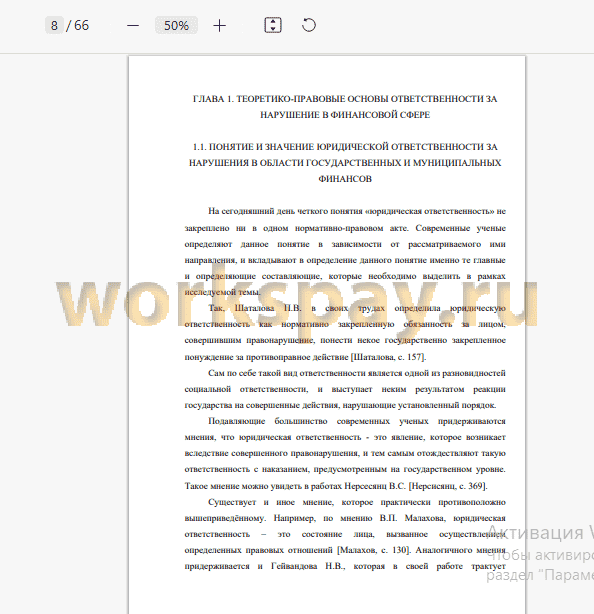Click the citation [Нерсесянц, с. 369]
This screenshot has height=614, width=594.
pos(448,486)
